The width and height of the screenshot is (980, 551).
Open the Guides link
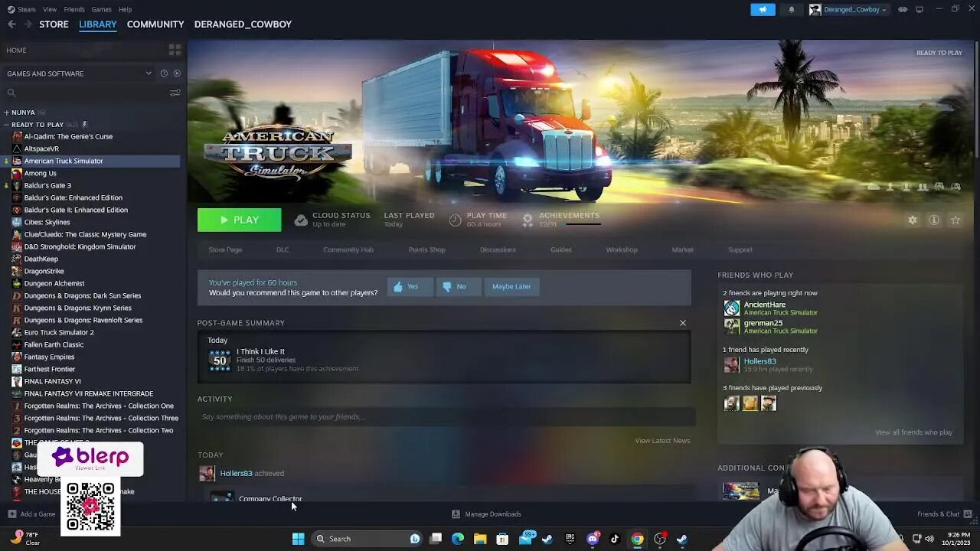[561, 249]
